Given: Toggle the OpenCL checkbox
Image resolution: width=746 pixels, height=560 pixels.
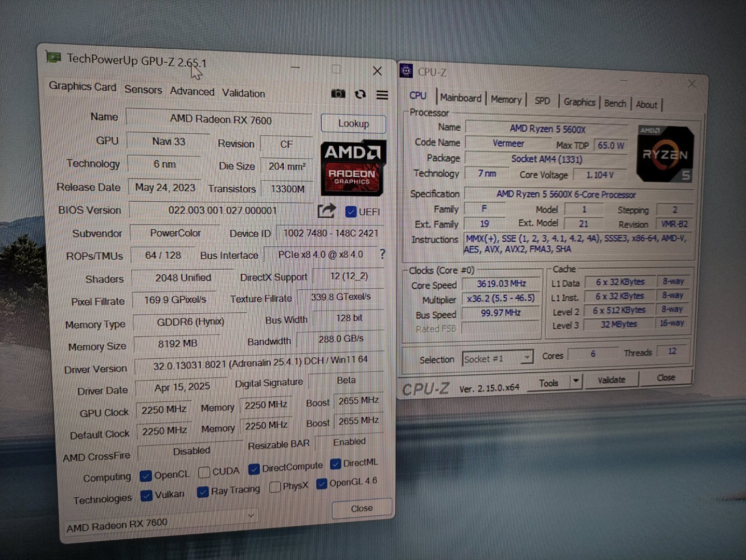Looking at the screenshot, I should pyautogui.click(x=146, y=475).
